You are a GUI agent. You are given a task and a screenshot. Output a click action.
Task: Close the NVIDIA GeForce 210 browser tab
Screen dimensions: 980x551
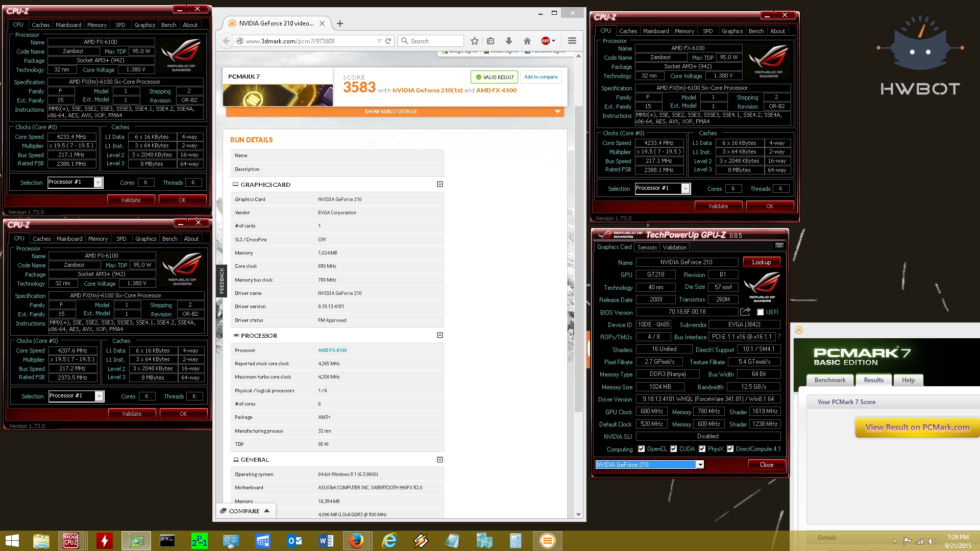point(322,23)
